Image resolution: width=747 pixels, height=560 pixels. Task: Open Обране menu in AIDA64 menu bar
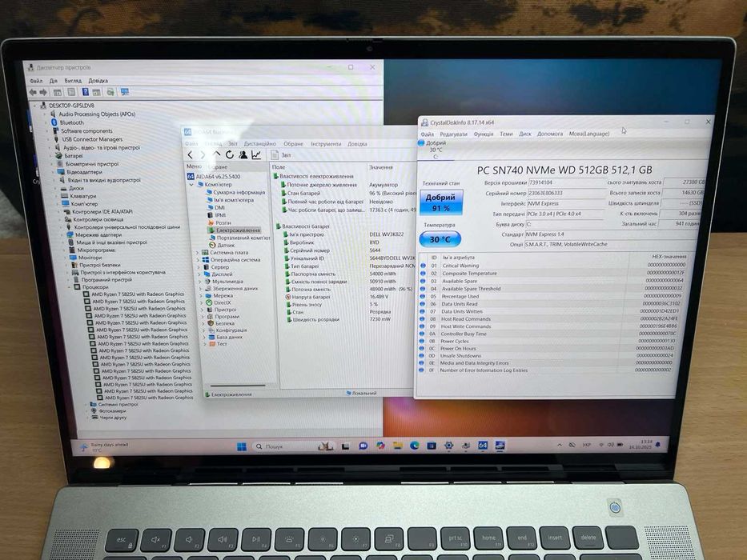294,143
